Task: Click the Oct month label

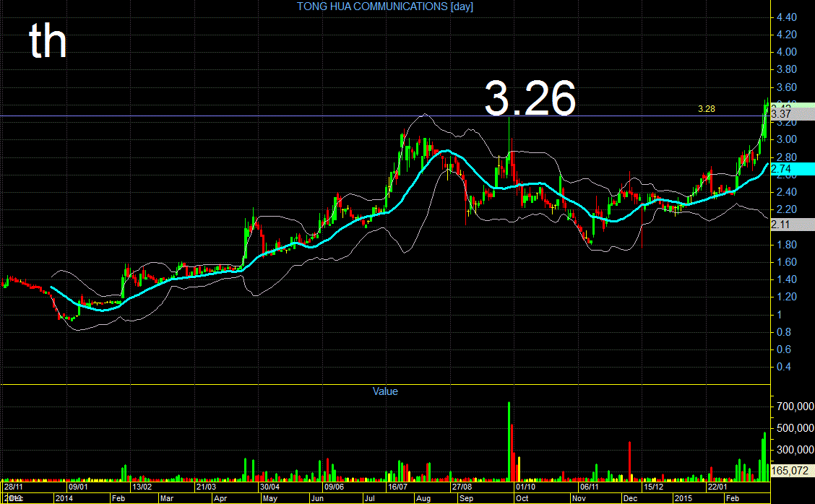Action: (x=522, y=498)
